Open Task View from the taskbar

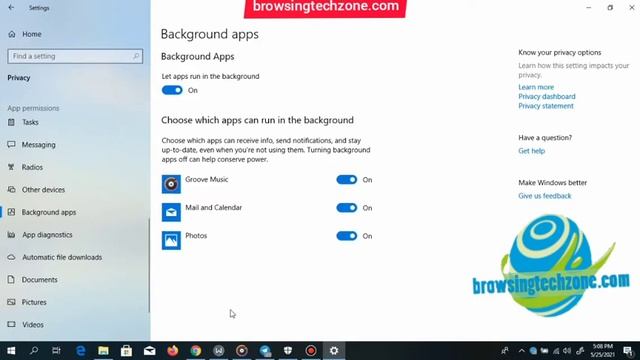click(56, 351)
